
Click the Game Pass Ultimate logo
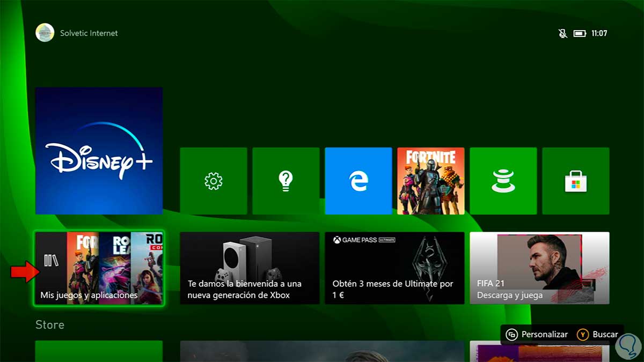coord(364,240)
